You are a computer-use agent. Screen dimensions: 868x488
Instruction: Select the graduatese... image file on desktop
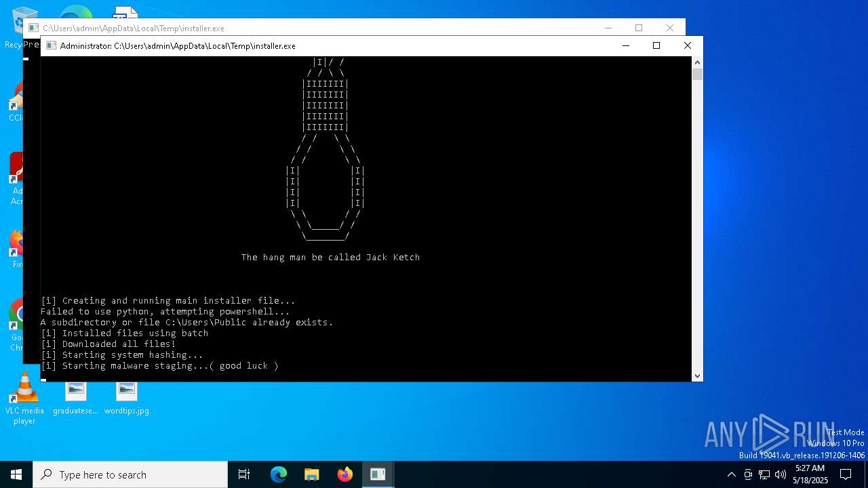click(75, 398)
